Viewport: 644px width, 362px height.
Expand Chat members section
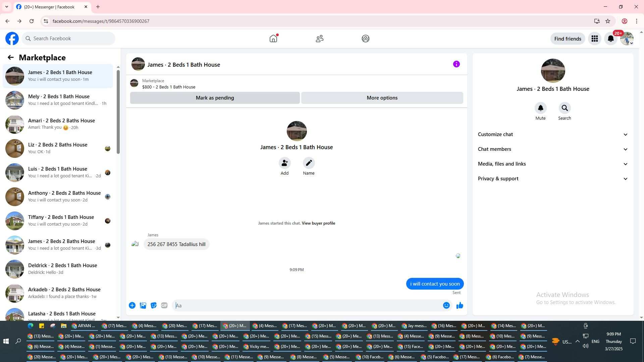pos(553,149)
